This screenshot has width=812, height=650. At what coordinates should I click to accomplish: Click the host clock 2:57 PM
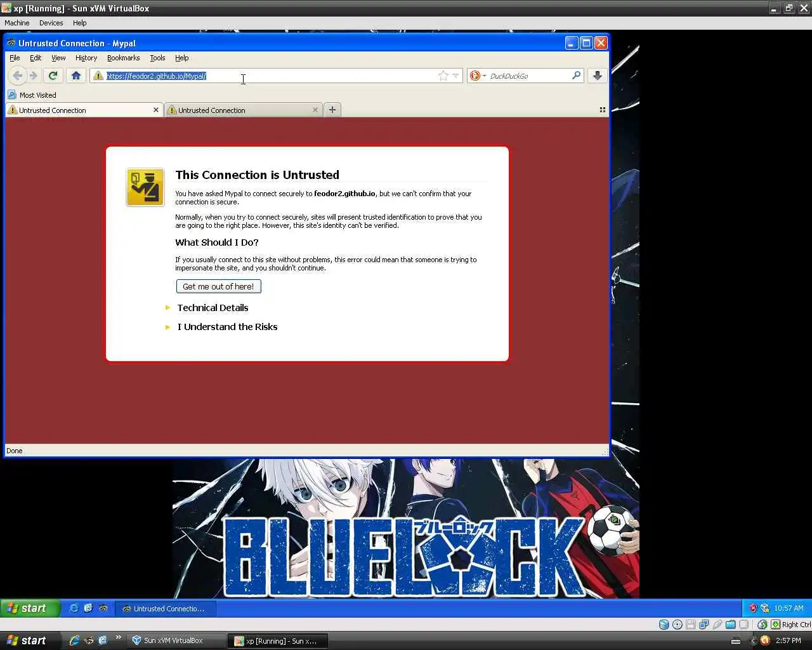pyautogui.click(x=788, y=640)
